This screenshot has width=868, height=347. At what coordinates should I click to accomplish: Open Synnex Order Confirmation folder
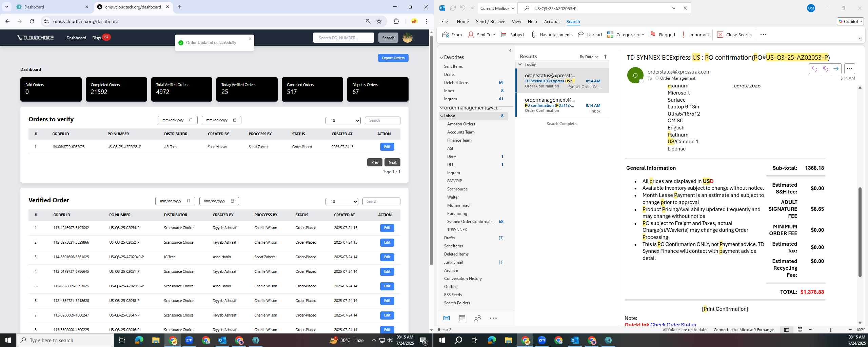pyautogui.click(x=471, y=222)
